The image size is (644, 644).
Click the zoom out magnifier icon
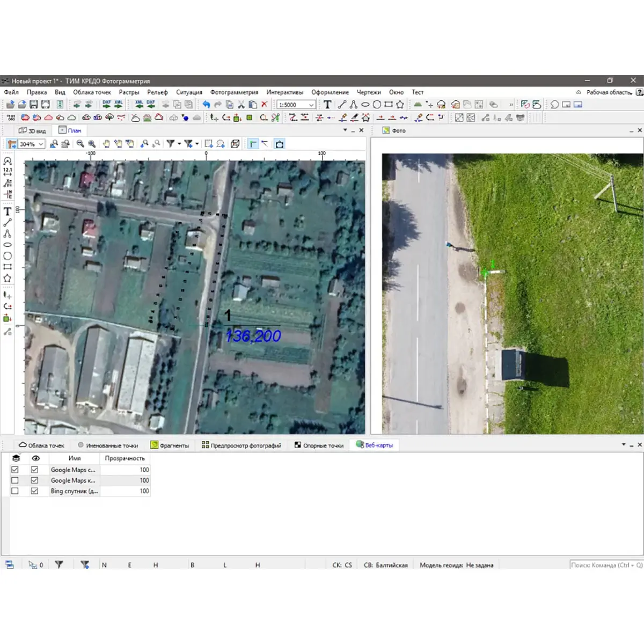pos(80,144)
